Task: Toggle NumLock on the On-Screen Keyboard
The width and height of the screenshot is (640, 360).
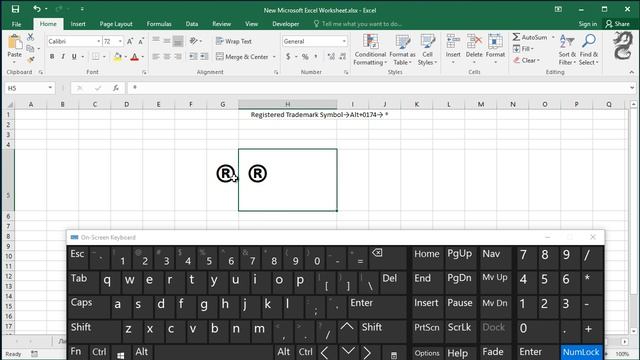Action: 581,352
